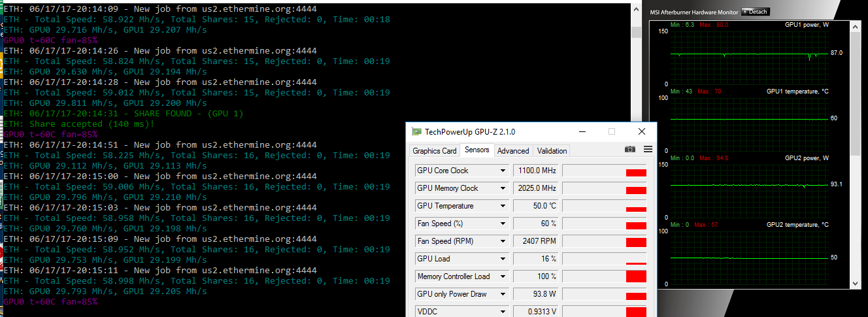Open the GPU Temperature sensor dropdown

pos(503,206)
